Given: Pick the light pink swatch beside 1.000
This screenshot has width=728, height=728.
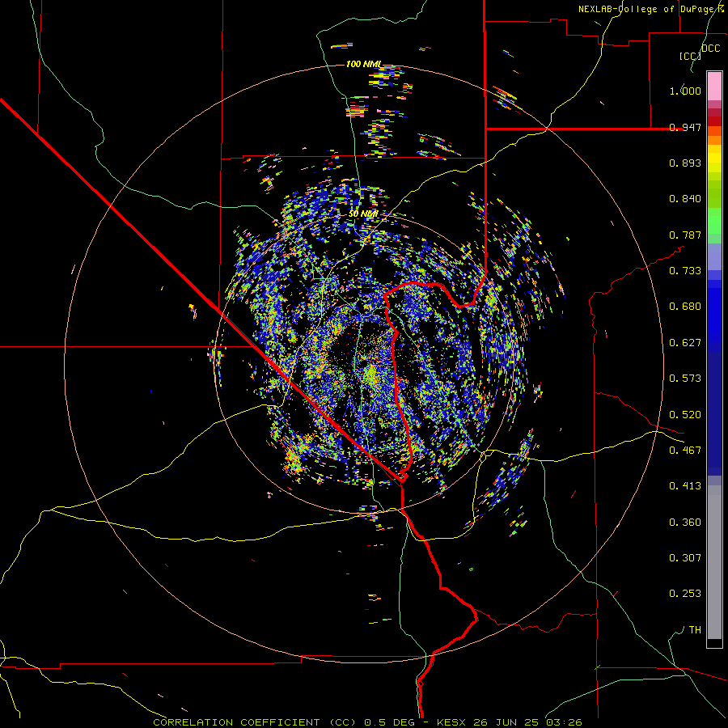Looking at the screenshot, I should pyautogui.click(x=714, y=87).
